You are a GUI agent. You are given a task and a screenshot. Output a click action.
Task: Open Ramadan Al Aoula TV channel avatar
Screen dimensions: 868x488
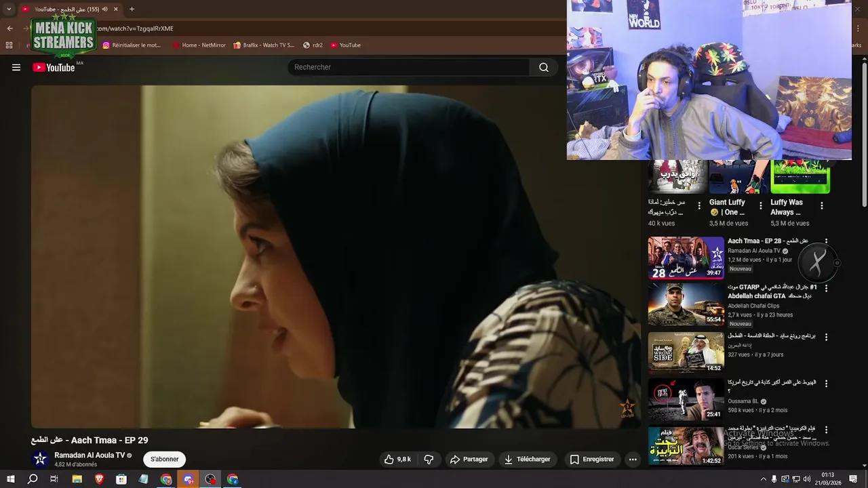[40, 459]
